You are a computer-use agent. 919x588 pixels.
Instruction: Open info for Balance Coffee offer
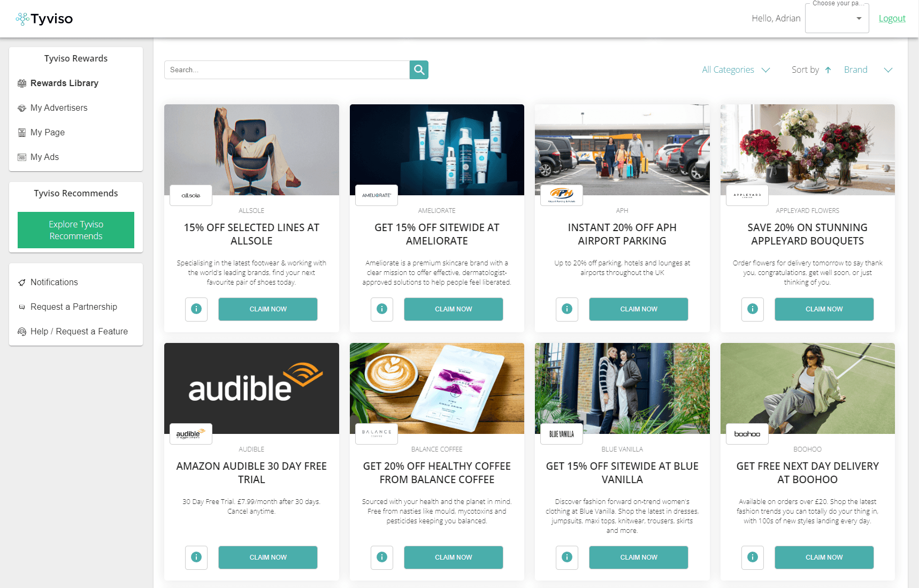coord(382,558)
